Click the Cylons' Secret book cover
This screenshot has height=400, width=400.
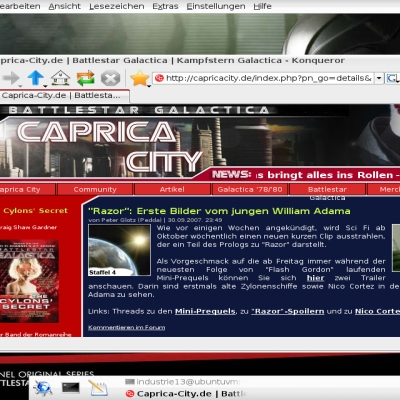29,281
